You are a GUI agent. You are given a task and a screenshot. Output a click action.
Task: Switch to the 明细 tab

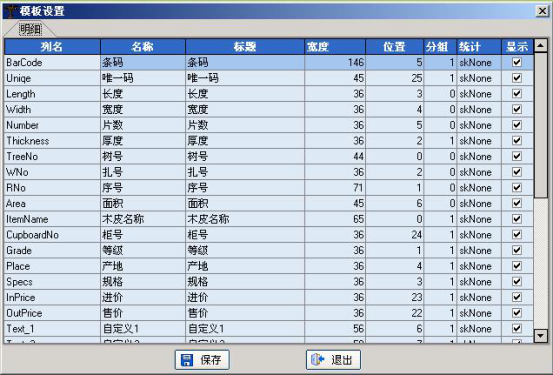coord(30,29)
